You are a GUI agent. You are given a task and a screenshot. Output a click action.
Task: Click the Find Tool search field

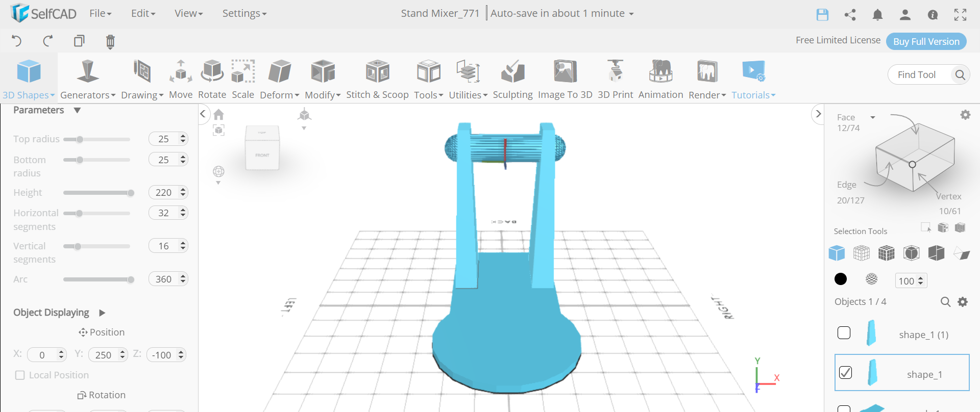click(x=928, y=75)
